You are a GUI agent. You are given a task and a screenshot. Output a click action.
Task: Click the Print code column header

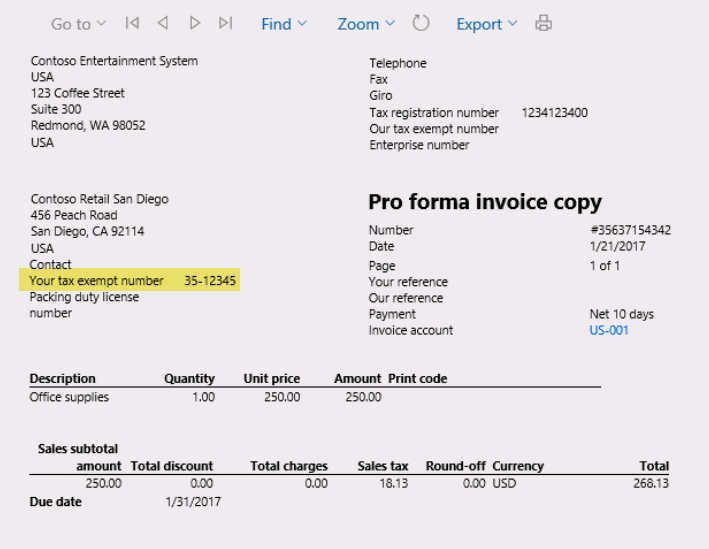[x=417, y=379]
